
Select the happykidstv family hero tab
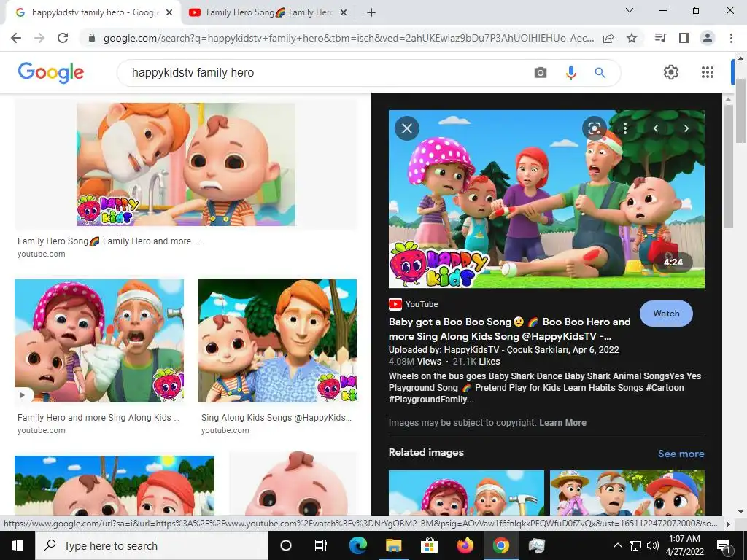click(94, 12)
